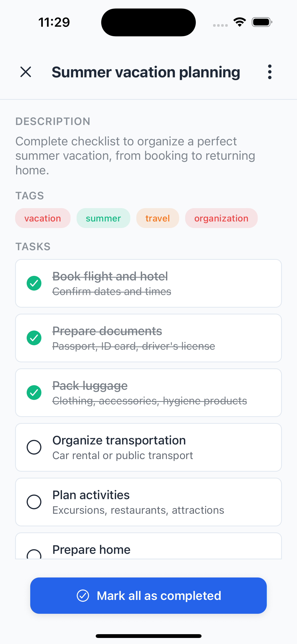
Task: Uncheck the Book flight and hotel task
Action: pyautogui.click(x=34, y=283)
